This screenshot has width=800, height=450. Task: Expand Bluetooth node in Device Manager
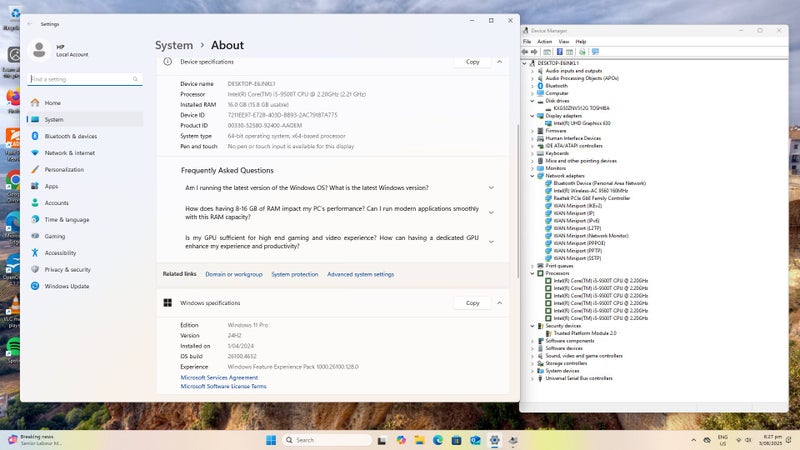(532, 86)
